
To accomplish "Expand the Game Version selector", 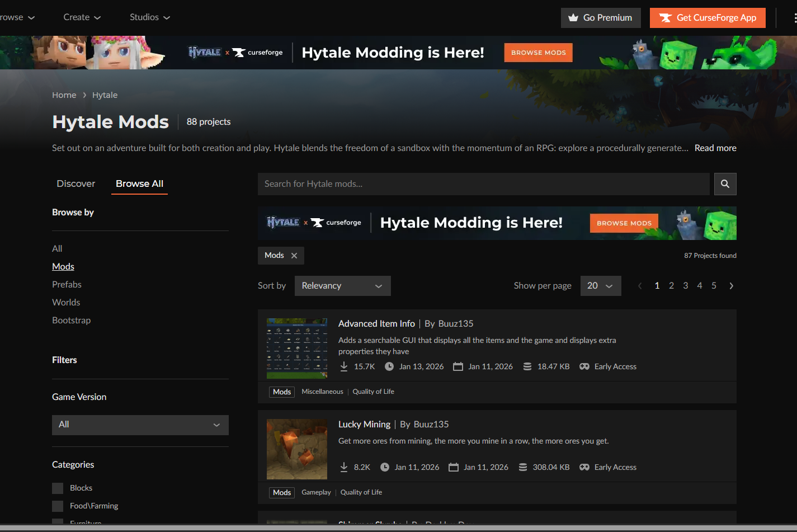I will click(139, 425).
